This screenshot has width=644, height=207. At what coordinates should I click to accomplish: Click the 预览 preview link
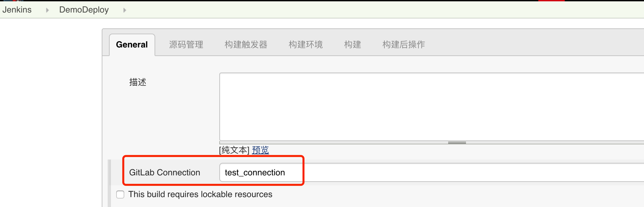260,150
